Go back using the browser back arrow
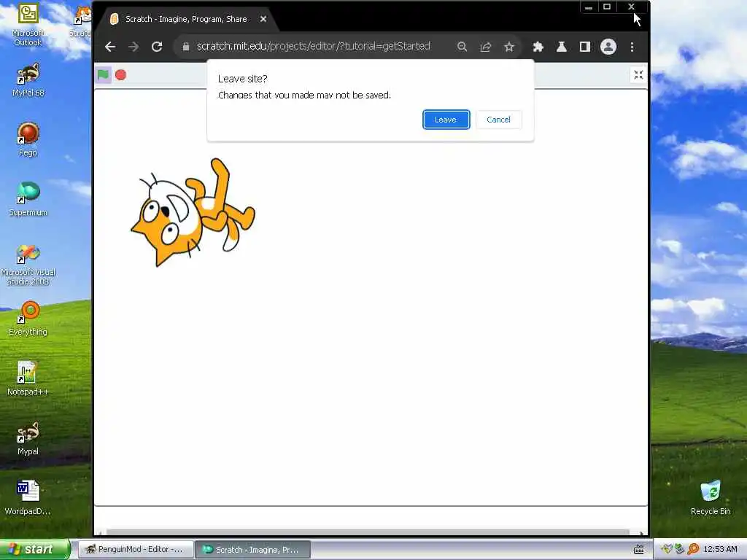 [110, 47]
